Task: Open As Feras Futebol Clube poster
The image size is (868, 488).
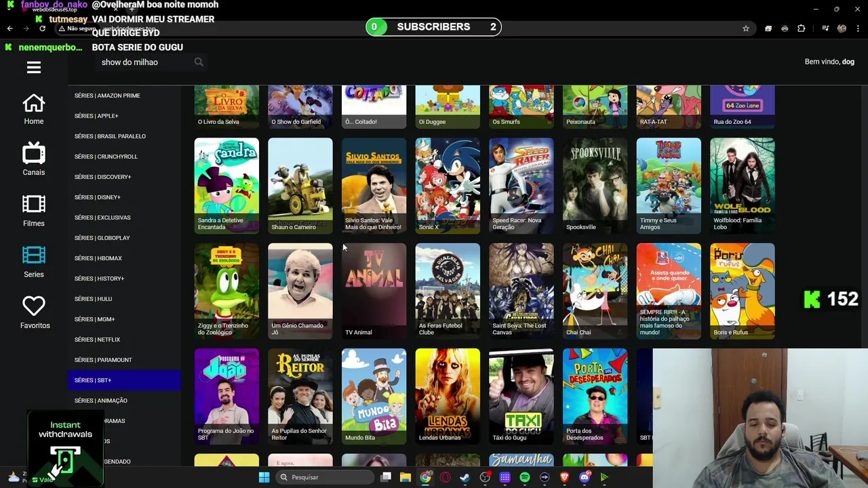Action: (448, 291)
